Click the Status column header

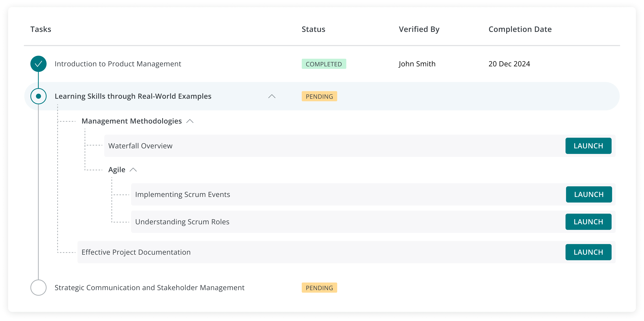(x=313, y=29)
